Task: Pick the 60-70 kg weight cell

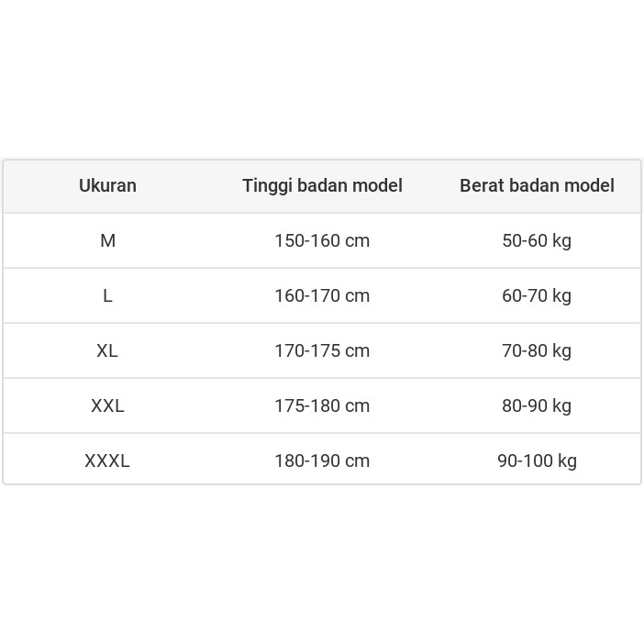Action: [537, 295]
